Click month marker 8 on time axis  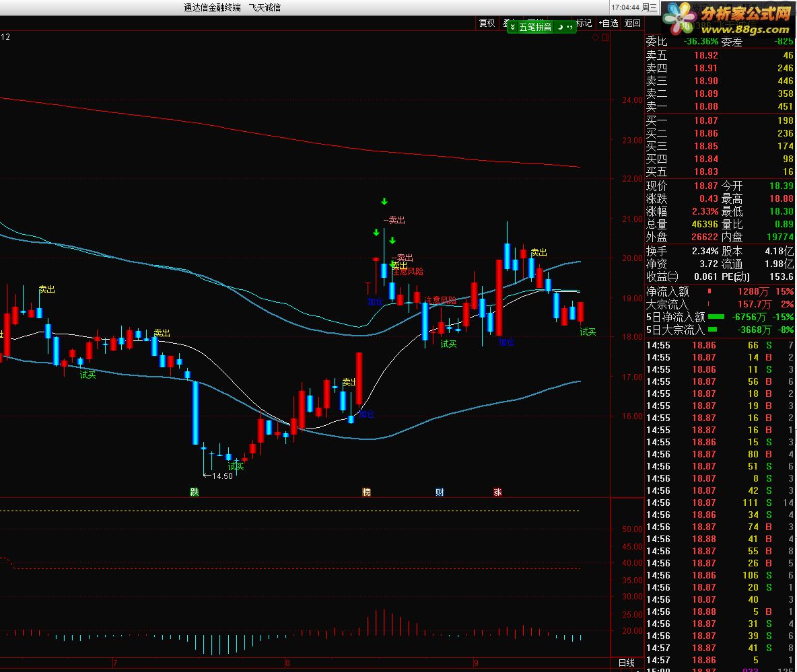287,663
